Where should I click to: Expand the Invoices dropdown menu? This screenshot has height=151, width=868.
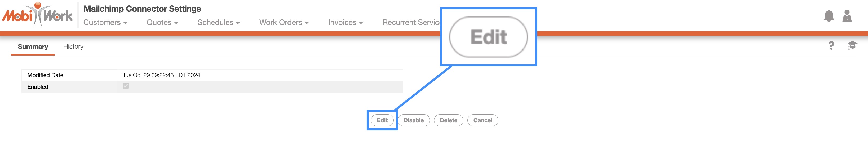tap(346, 23)
